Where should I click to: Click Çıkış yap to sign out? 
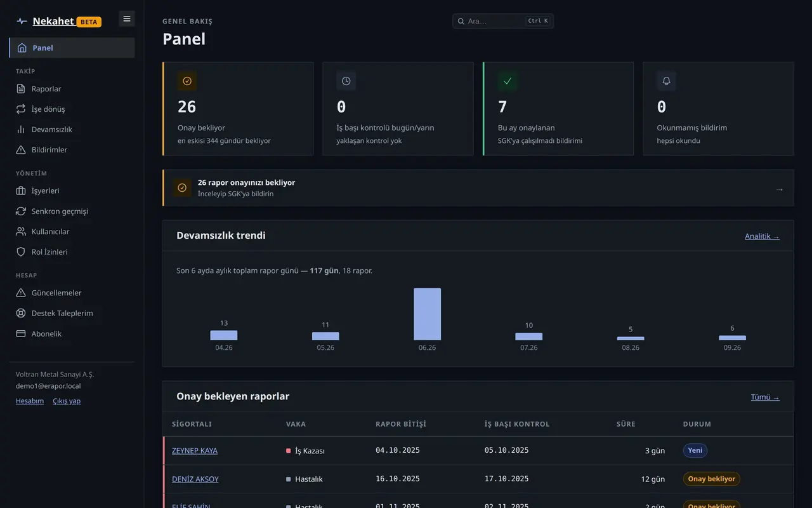point(67,401)
